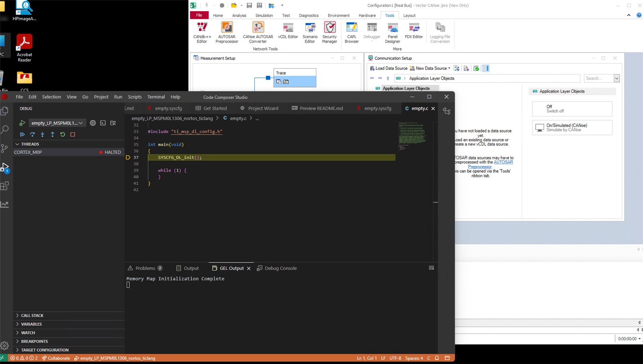This screenshot has width=643, height=364.
Task: Expand the CALL STACK section
Action: click(69, 315)
